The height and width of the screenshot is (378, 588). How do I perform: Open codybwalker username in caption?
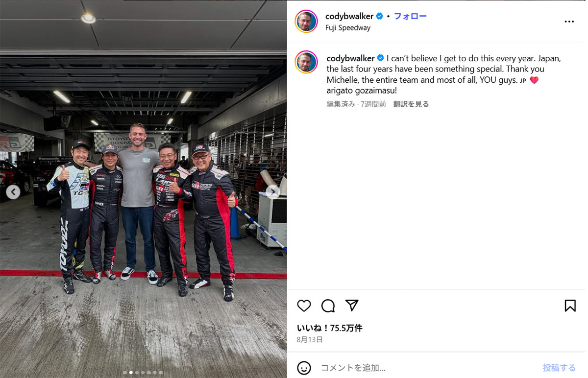[350, 58]
